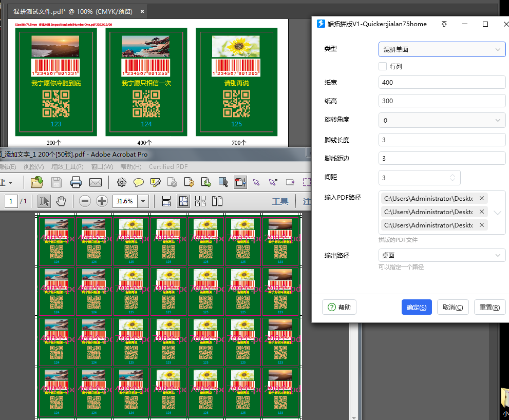509x420 pixels.
Task: Open preferences via the gear icon
Action: (x=122, y=182)
